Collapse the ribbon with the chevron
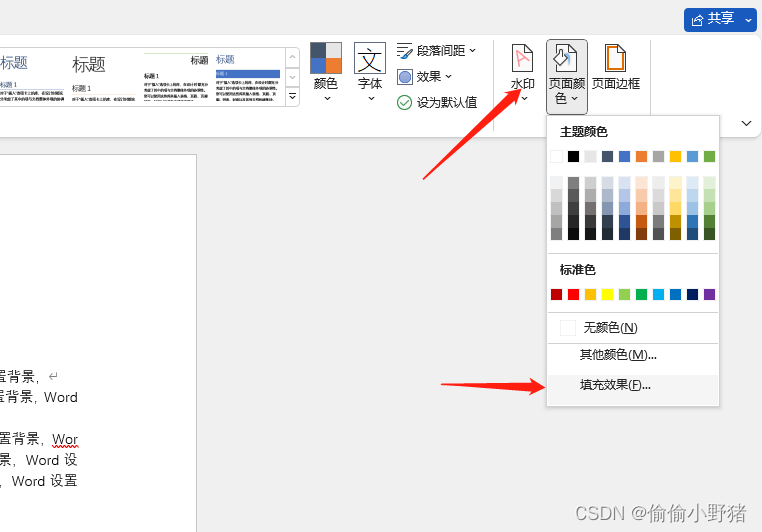 [x=746, y=123]
